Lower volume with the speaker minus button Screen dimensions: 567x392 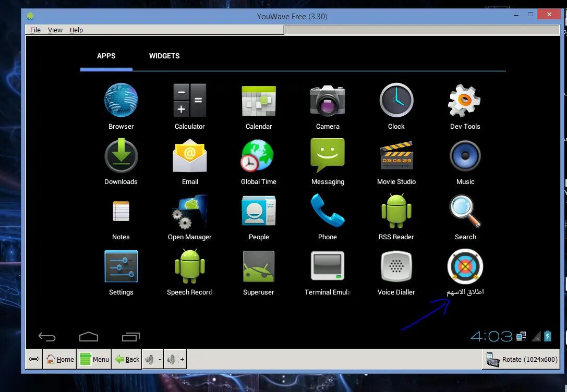(153, 359)
